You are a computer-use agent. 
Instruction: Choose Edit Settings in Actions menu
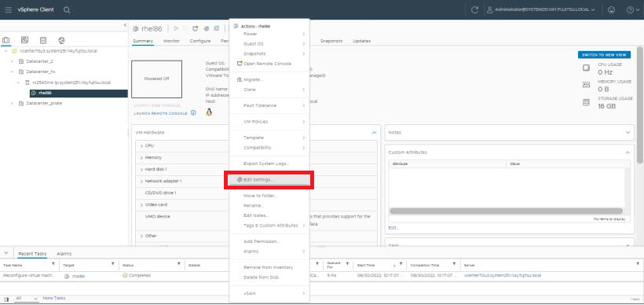click(269, 180)
